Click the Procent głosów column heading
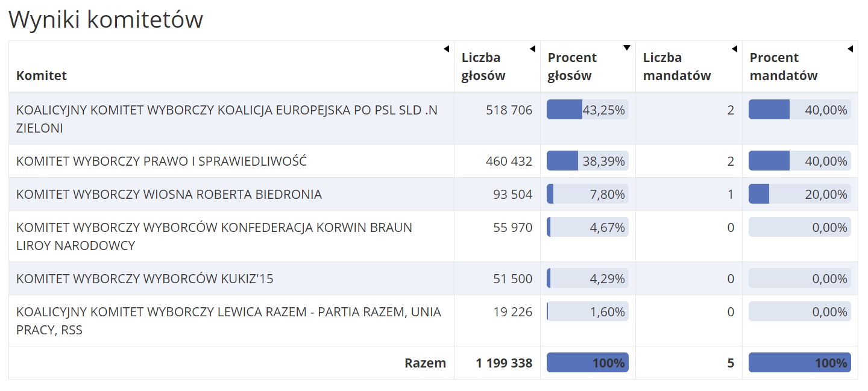Screen dimensions: 868x391 point(572,66)
